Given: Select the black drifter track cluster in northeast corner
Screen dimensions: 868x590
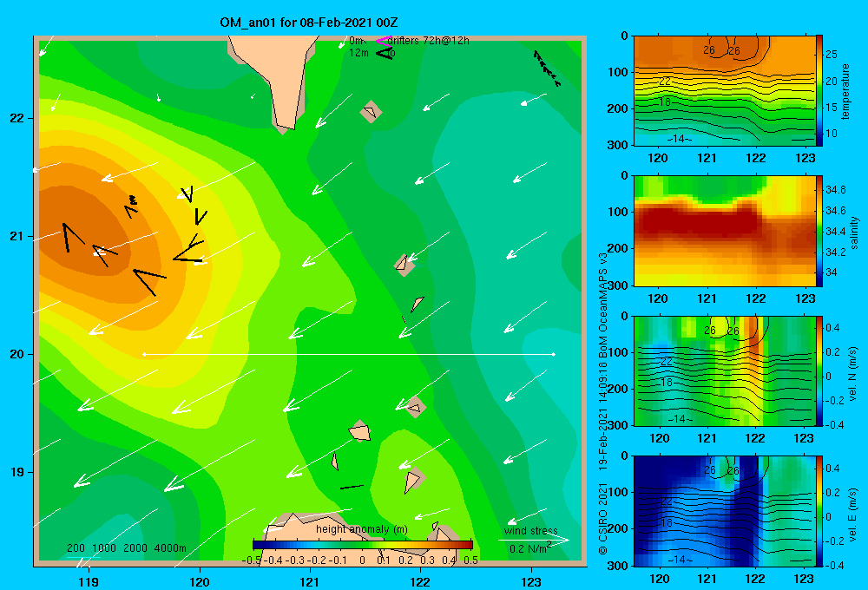Looking at the screenshot, I should tap(546, 68).
